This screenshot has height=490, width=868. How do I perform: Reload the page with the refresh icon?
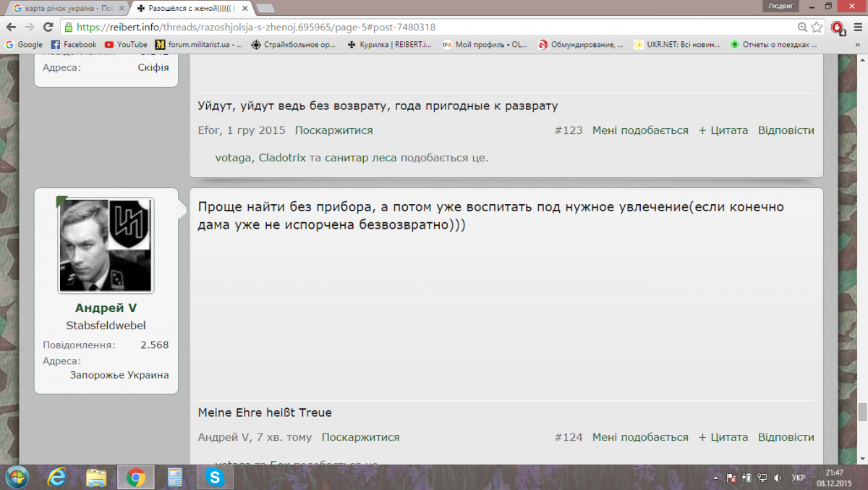[x=48, y=27]
